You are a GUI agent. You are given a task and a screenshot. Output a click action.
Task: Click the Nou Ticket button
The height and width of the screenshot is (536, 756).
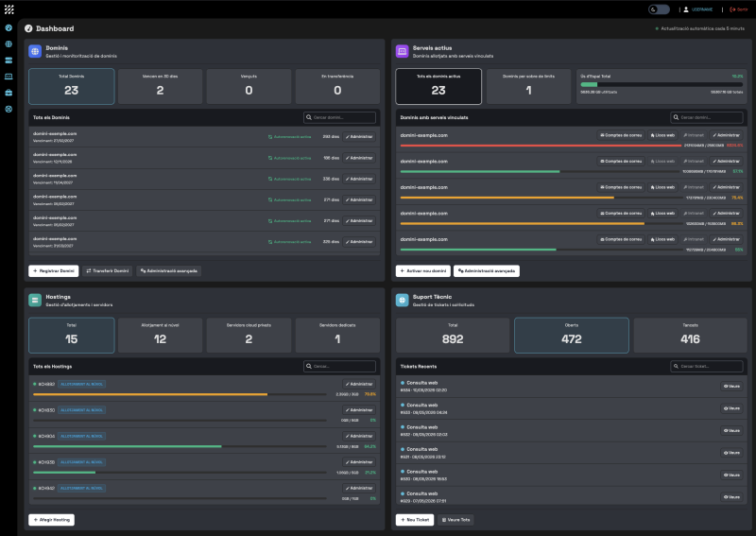pyautogui.click(x=415, y=520)
